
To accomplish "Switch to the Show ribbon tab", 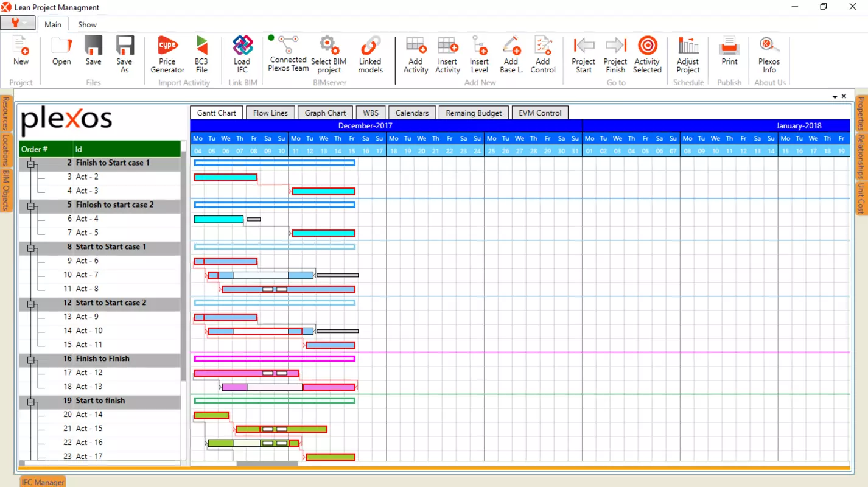I will pyautogui.click(x=87, y=24).
